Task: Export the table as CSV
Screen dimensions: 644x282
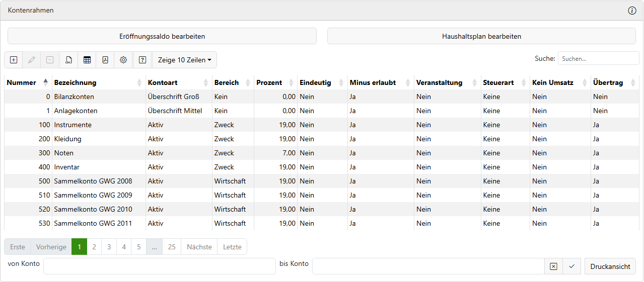Action: pos(68,60)
